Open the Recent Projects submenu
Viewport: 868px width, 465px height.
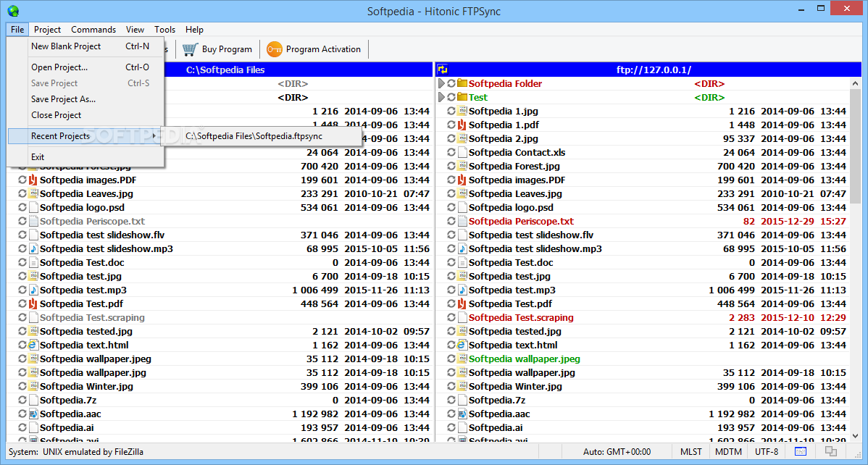[85, 136]
